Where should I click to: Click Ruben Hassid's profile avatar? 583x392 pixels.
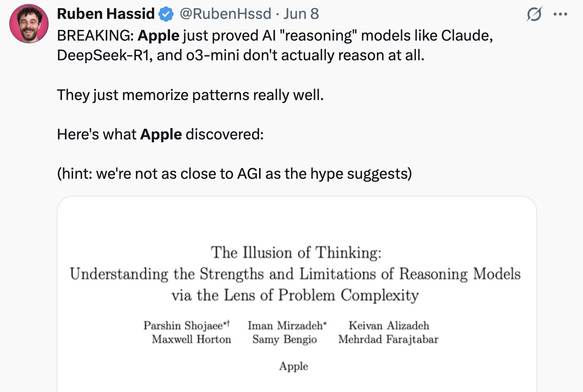29,24
